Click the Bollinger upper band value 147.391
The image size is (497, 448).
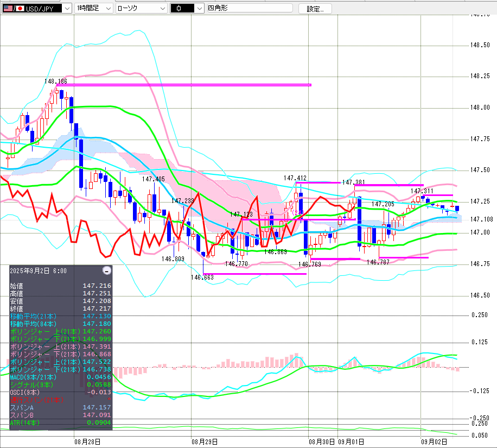click(97, 347)
